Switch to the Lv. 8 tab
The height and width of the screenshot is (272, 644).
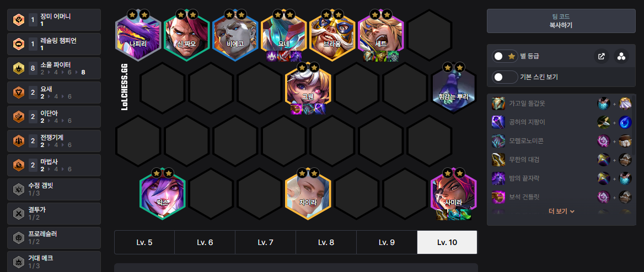[x=326, y=242]
